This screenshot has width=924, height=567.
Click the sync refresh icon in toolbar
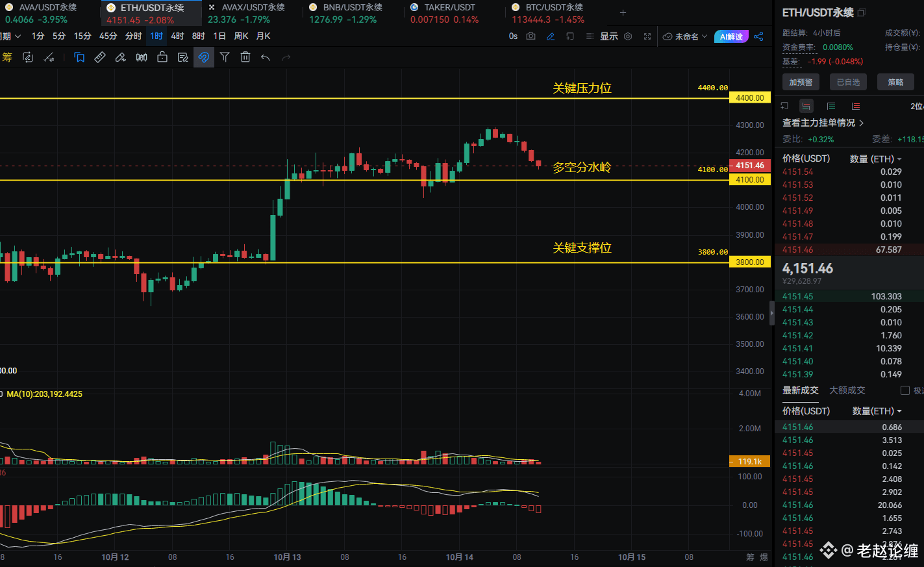tap(28, 57)
